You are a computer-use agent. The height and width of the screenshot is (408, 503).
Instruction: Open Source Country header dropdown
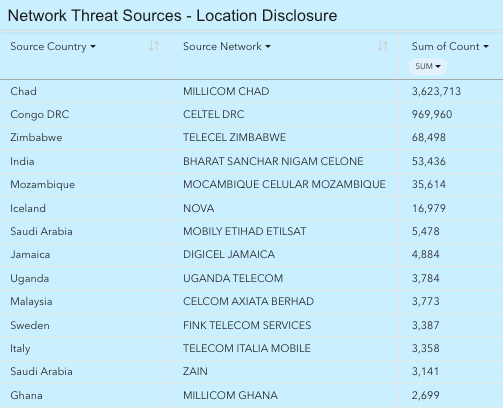pyautogui.click(x=93, y=47)
